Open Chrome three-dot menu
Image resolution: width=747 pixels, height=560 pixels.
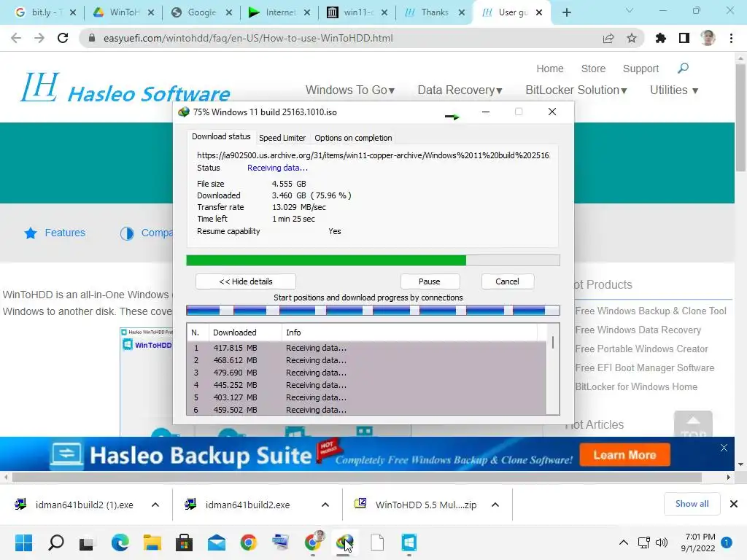(x=731, y=38)
